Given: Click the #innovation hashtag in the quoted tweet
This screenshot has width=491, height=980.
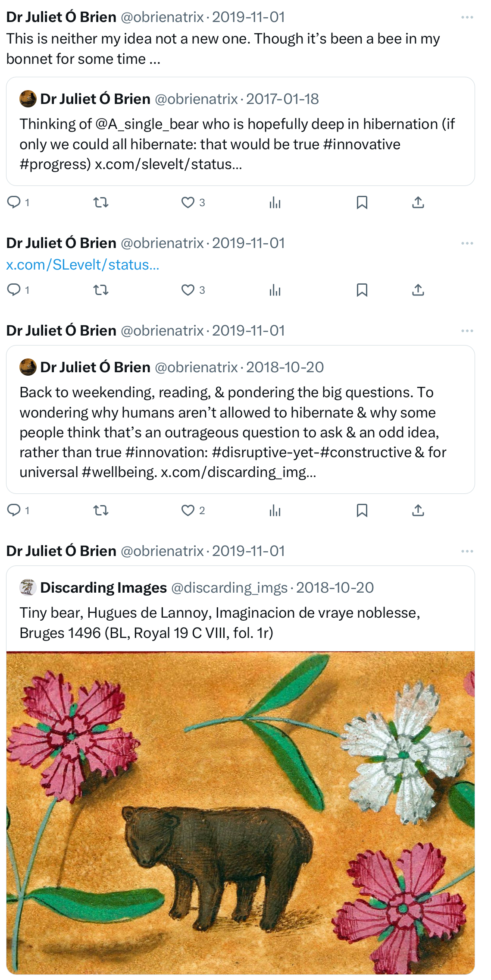Looking at the screenshot, I should [x=166, y=452].
